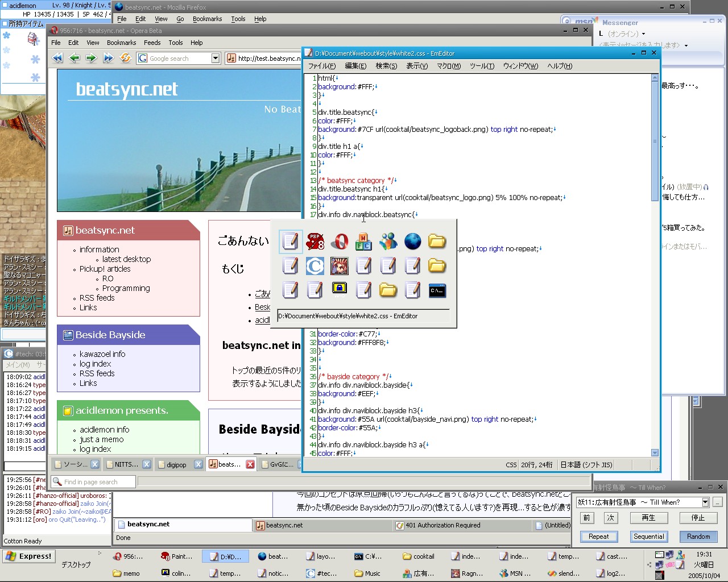The image size is (728, 582).
Task: Select the command prompt icon in switcher
Action: [x=437, y=290]
